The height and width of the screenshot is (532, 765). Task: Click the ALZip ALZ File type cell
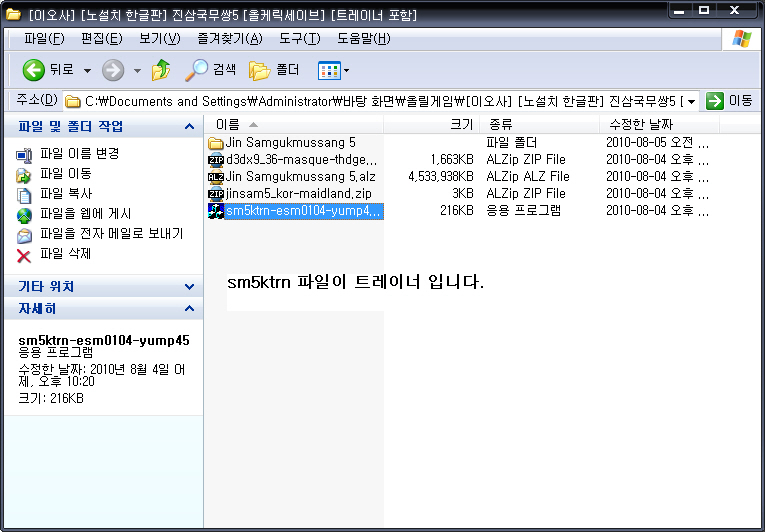(x=528, y=176)
